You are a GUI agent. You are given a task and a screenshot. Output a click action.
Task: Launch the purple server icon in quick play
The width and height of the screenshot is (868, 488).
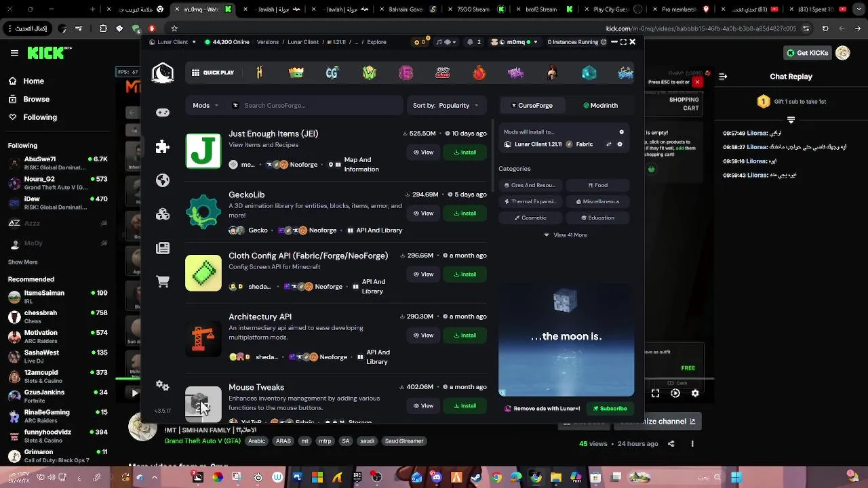[516, 73]
